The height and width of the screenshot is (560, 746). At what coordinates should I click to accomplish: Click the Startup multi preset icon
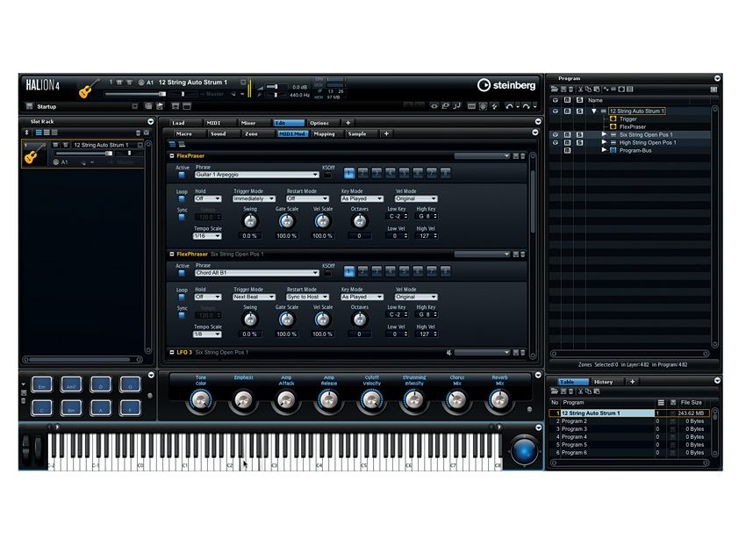30,106
